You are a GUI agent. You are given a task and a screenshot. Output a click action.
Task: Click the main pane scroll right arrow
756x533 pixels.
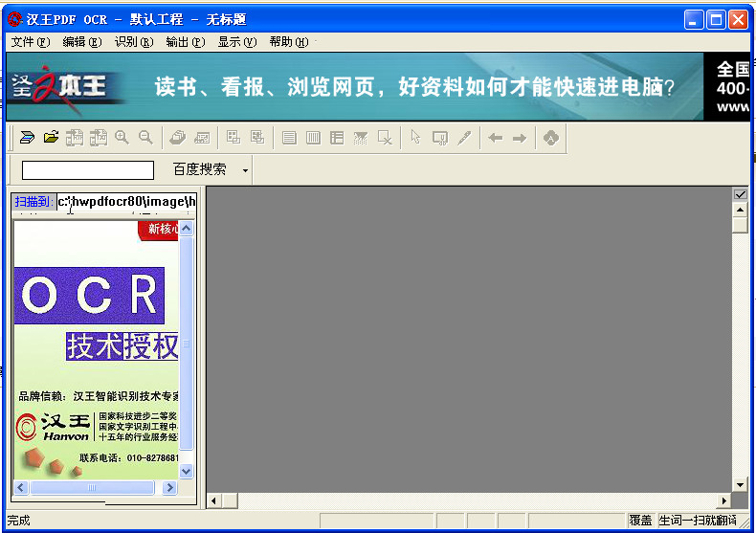click(723, 500)
